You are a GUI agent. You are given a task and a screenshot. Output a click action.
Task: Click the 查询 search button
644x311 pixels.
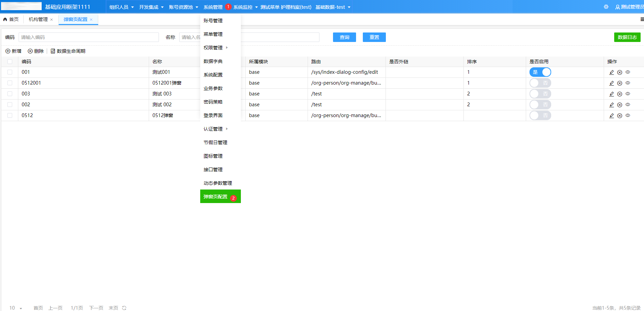coord(345,37)
